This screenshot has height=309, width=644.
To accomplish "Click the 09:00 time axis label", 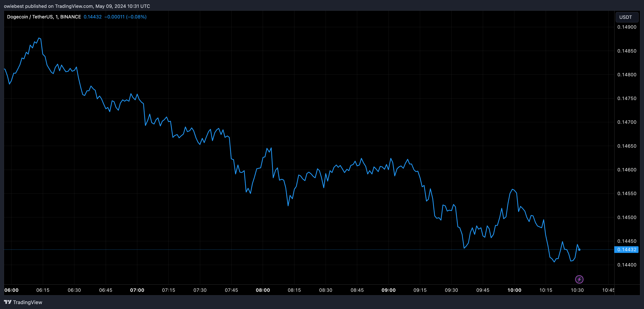I will point(388,290).
